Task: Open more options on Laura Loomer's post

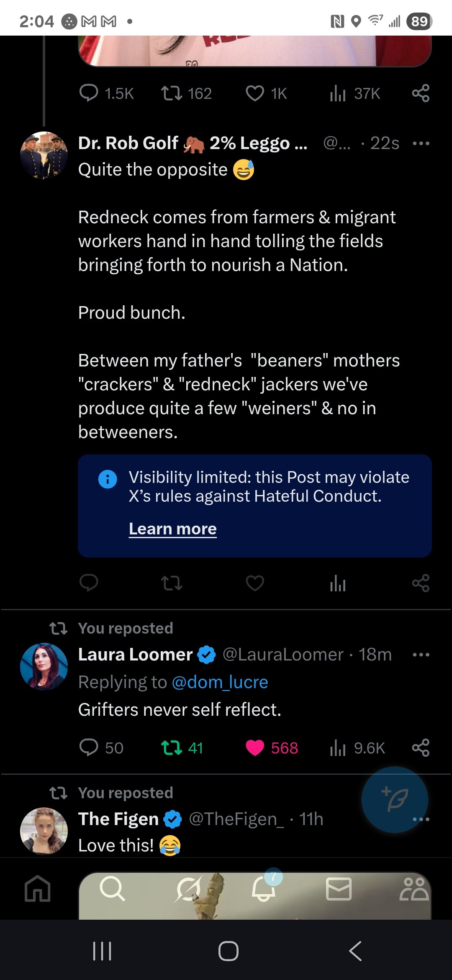Action: pyautogui.click(x=421, y=655)
